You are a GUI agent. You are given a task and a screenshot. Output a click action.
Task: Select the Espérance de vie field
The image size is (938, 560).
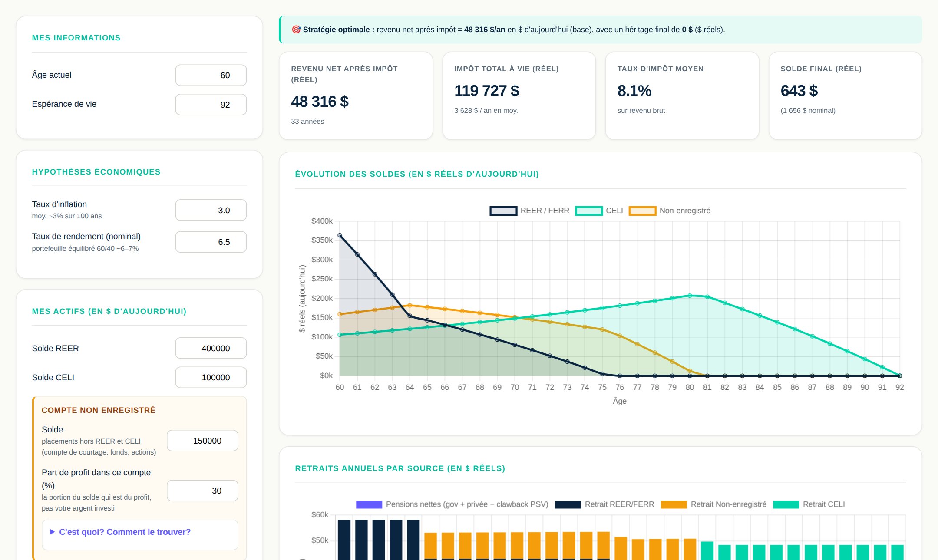tap(211, 105)
